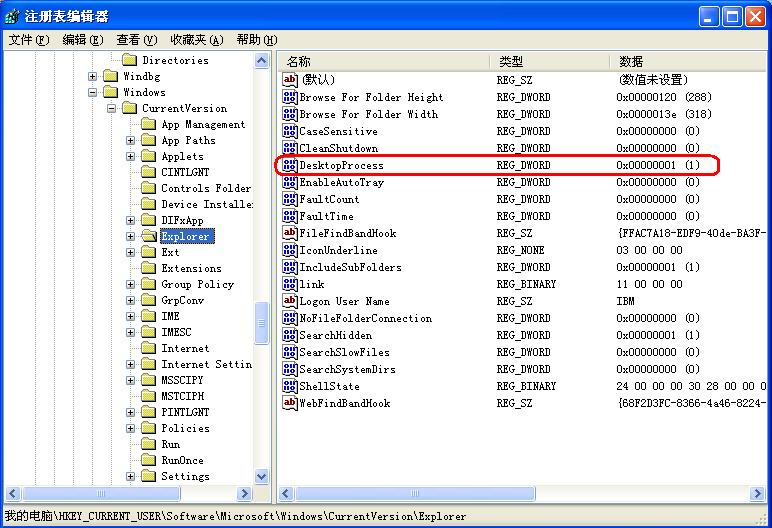Click the EnableAutoTray value icon

[x=290, y=182]
